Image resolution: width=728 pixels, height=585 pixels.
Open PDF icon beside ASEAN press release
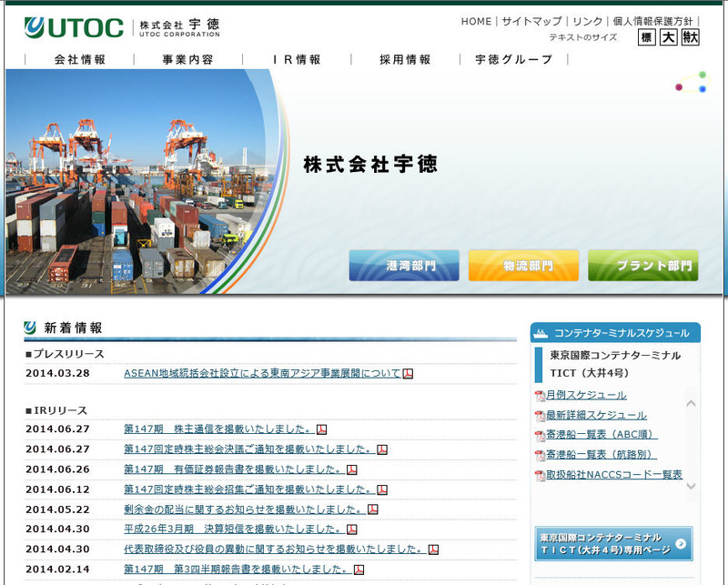tap(409, 373)
